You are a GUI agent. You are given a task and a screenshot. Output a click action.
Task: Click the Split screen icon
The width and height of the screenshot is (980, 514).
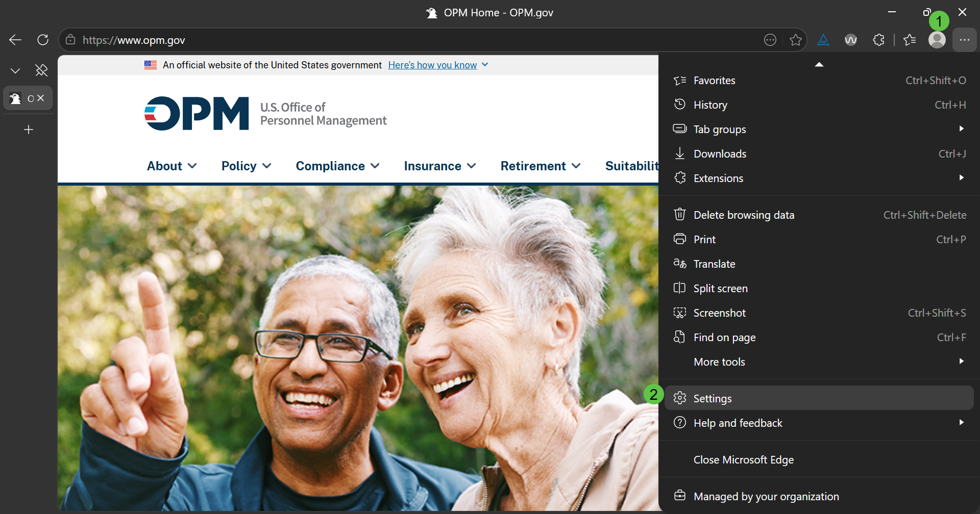pyautogui.click(x=679, y=288)
